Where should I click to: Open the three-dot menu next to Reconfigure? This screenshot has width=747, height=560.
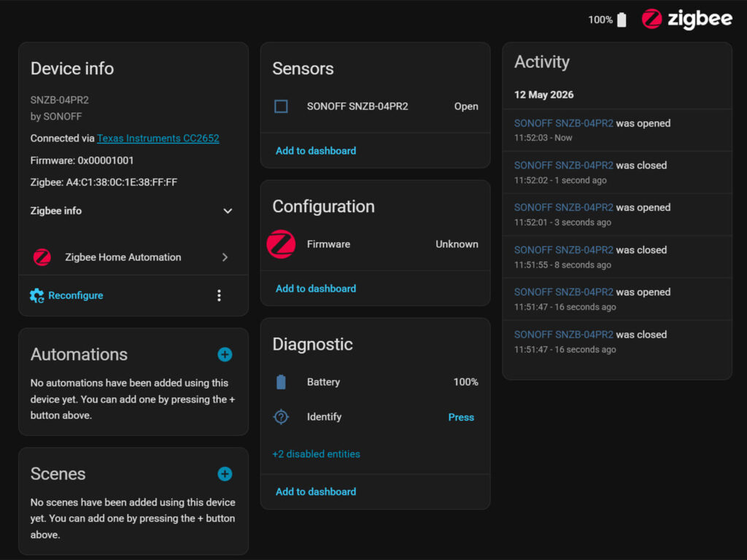pos(219,296)
